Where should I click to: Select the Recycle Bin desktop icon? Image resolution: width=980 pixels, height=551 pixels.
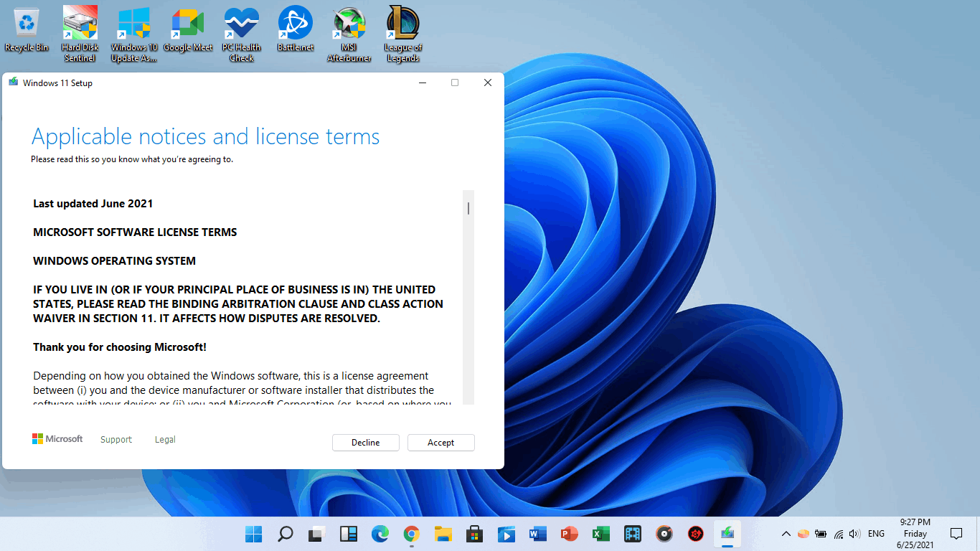[27, 30]
